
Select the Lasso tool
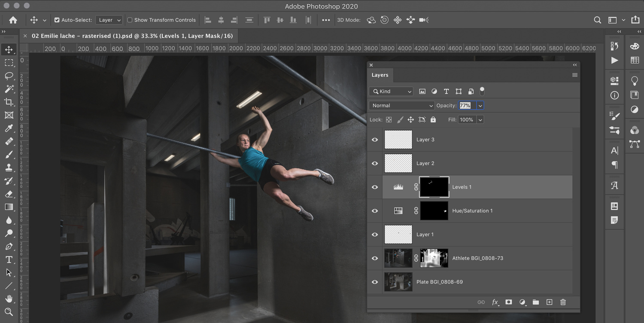pyautogui.click(x=9, y=76)
